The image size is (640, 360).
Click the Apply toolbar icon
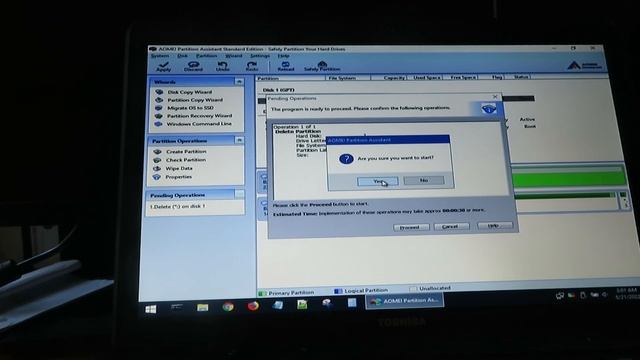(164, 66)
